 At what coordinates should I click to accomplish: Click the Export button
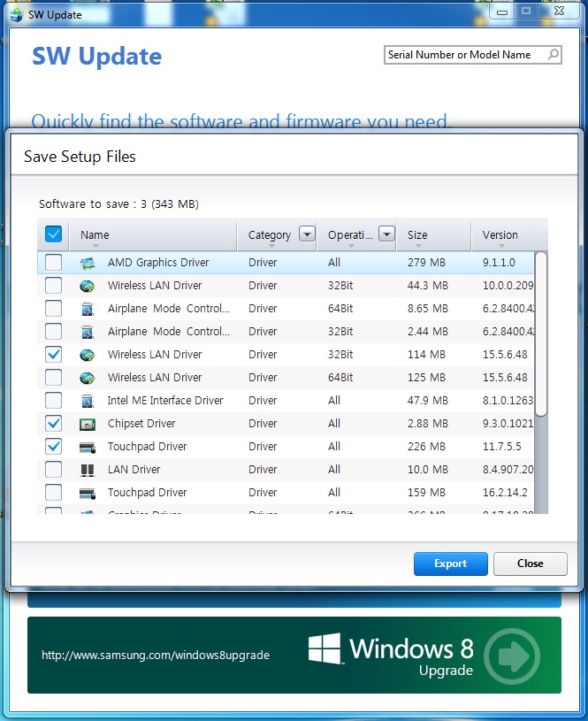451,564
